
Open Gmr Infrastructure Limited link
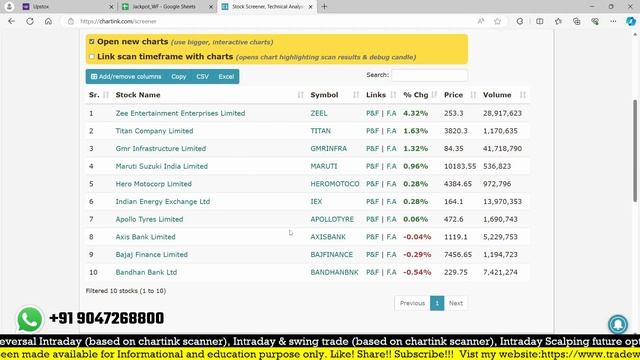pos(161,149)
